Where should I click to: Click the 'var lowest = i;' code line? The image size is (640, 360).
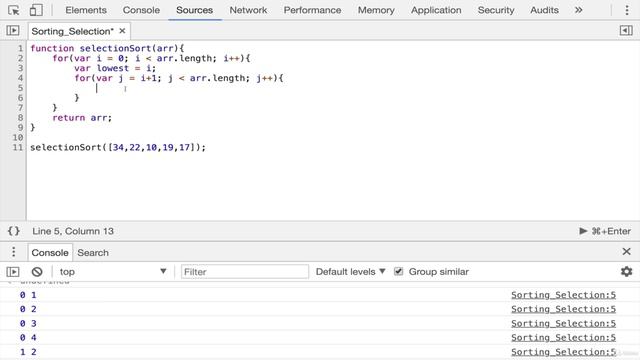click(x=115, y=68)
